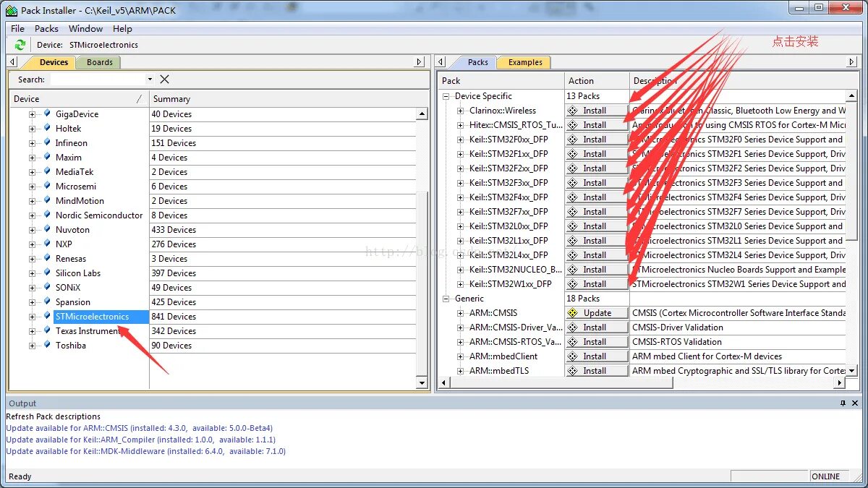
Task: Click the green refresh packs icon
Action: [20, 45]
